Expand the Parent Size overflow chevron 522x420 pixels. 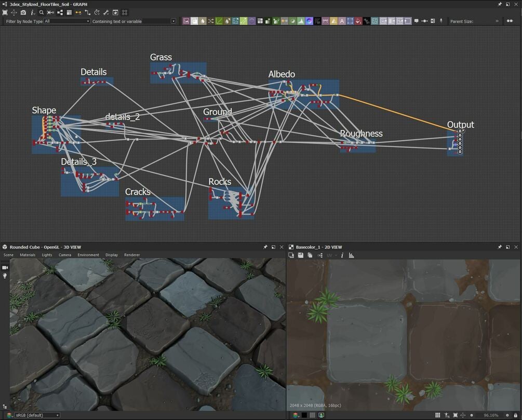[x=497, y=21]
